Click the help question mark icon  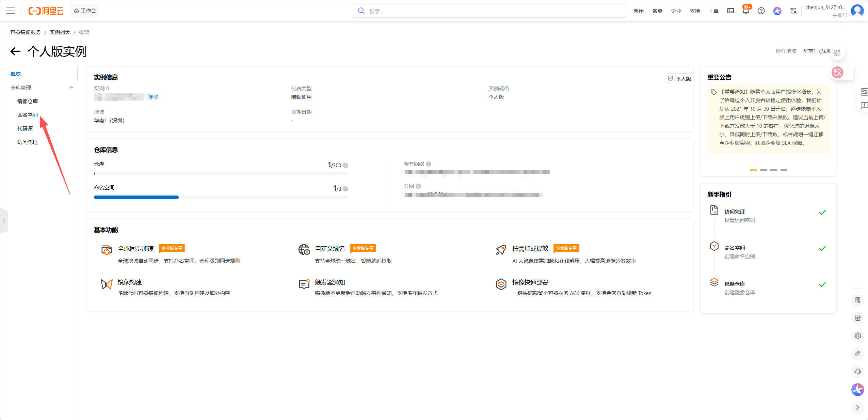(x=761, y=11)
